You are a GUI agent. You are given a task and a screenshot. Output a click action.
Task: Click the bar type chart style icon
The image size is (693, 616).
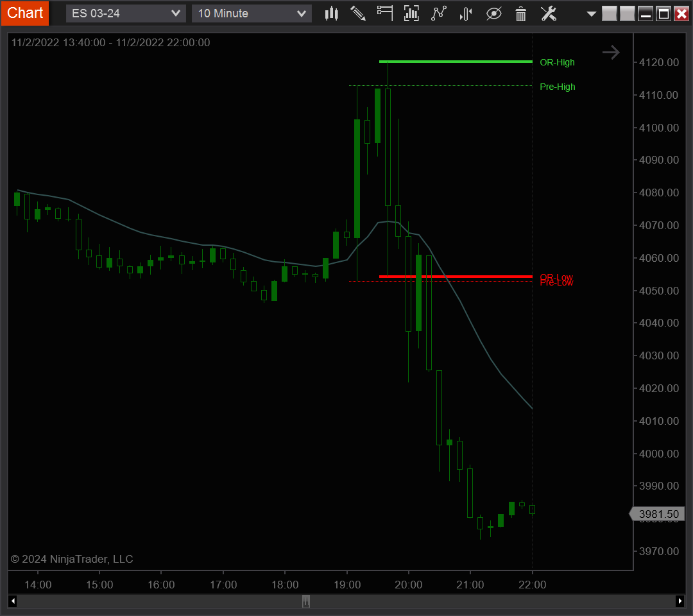(x=332, y=13)
